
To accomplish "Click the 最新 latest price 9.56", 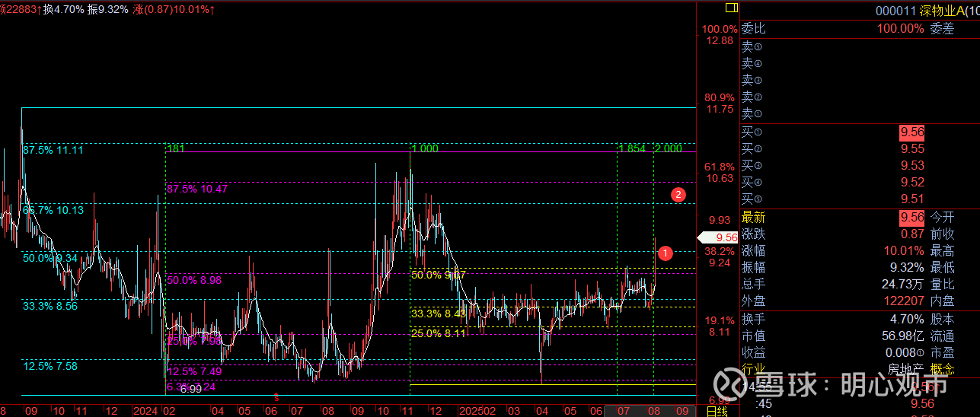I will pyautogui.click(x=912, y=217).
